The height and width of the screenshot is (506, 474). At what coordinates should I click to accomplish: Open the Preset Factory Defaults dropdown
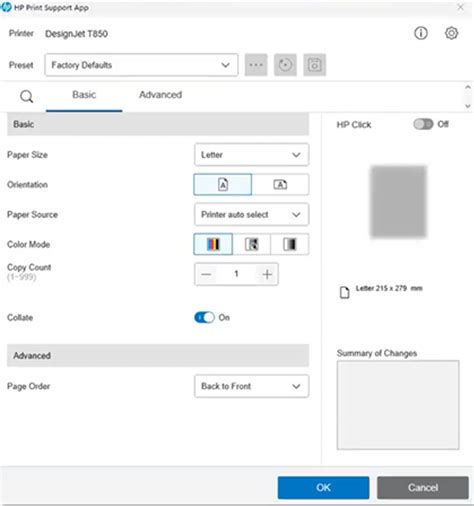click(x=141, y=65)
